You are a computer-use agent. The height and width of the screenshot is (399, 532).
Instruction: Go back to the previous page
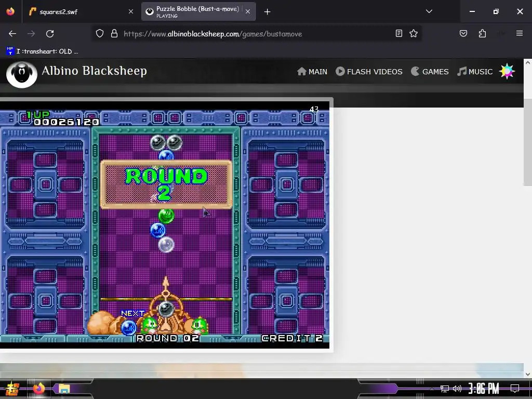click(12, 34)
